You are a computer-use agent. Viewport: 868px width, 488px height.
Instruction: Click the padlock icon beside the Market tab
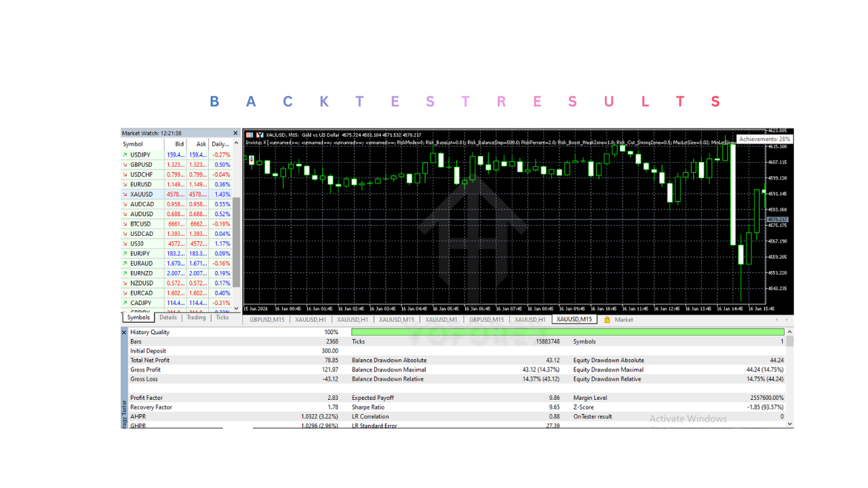click(606, 319)
